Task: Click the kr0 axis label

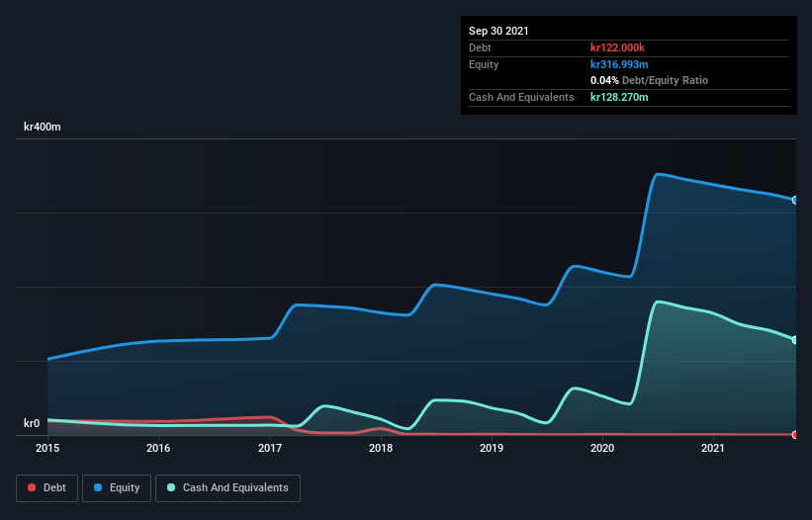Action: (32, 423)
